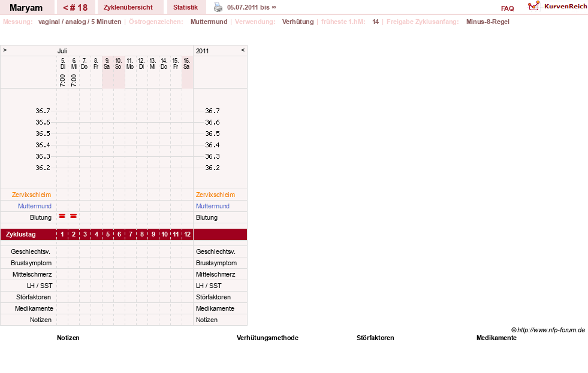Click the Muttermund Östrogenzeichen value
This screenshot has width=588, height=373.
[209, 22]
